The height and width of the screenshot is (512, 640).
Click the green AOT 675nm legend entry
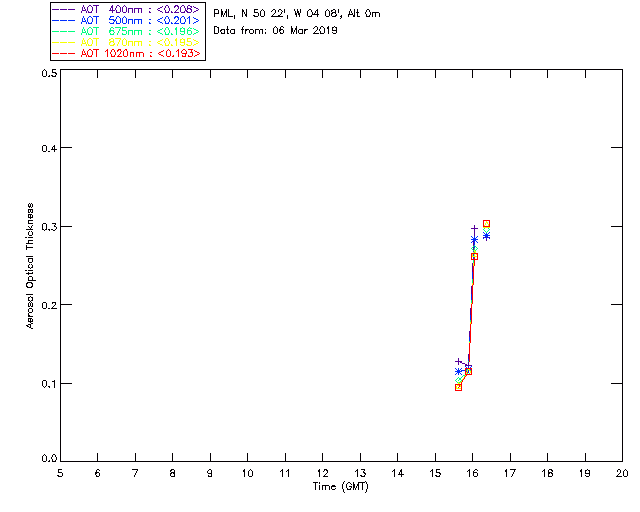click(x=126, y=31)
